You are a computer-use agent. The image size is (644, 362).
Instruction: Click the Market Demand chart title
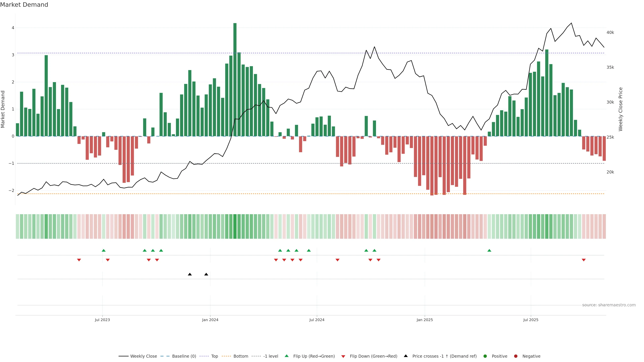(x=24, y=5)
